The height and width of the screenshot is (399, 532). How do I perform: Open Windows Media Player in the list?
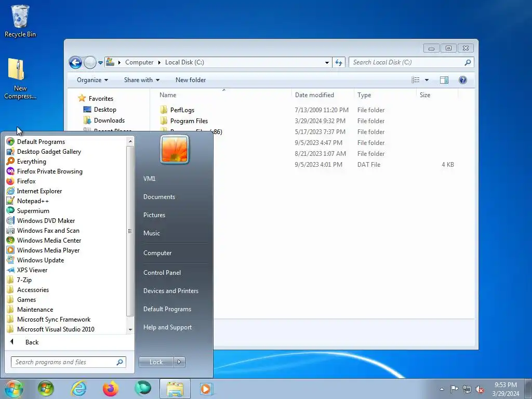48,250
